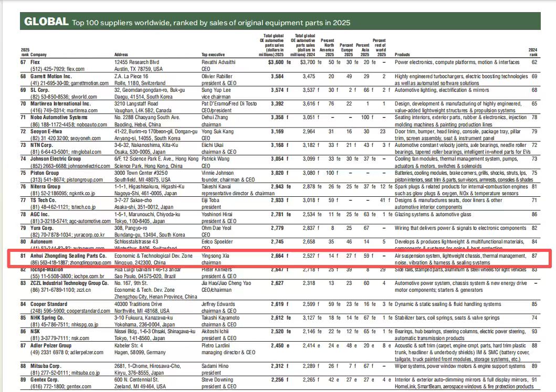Select company name Cooper Standard

coord(50,304)
